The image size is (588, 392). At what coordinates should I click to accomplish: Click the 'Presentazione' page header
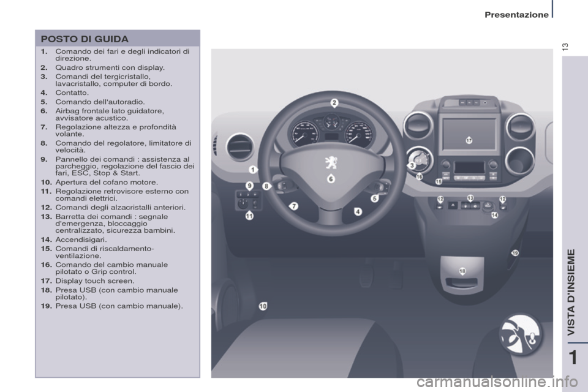(516, 15)
